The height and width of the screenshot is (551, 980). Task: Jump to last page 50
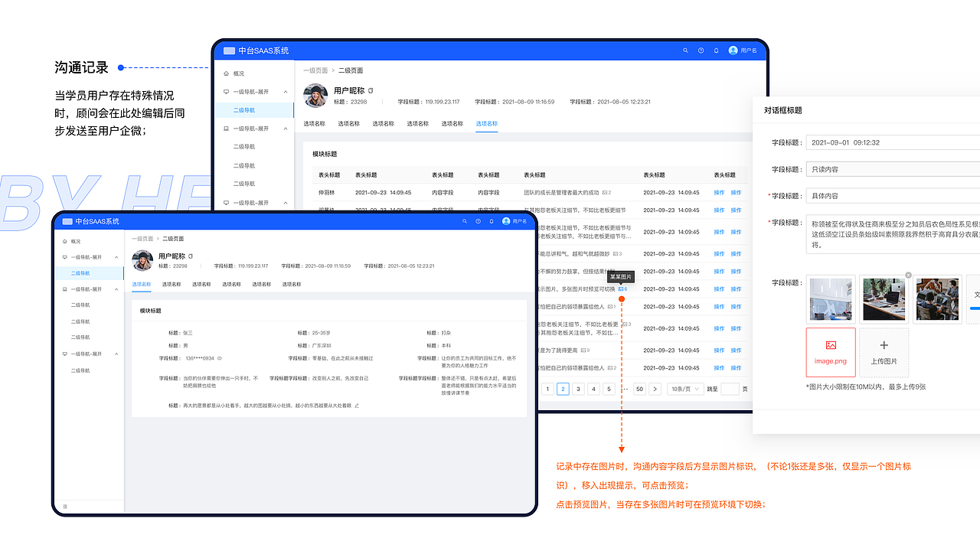(639, 389)
